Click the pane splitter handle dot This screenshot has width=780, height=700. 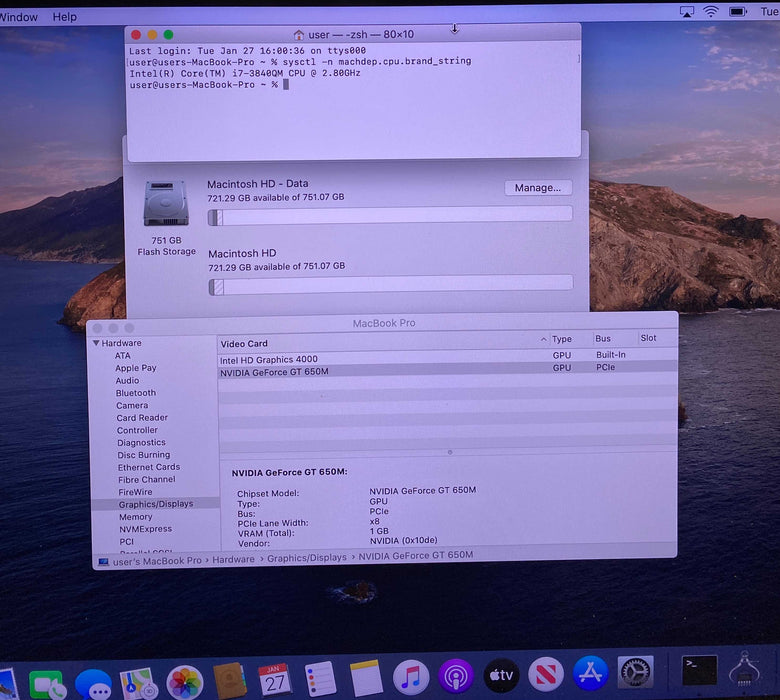point(450,452)
